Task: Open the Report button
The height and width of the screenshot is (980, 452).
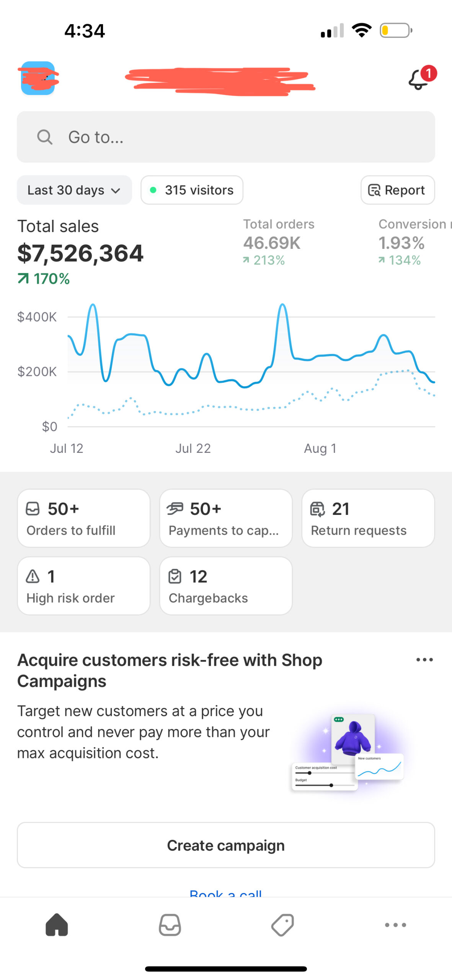Action: (398, 190)
